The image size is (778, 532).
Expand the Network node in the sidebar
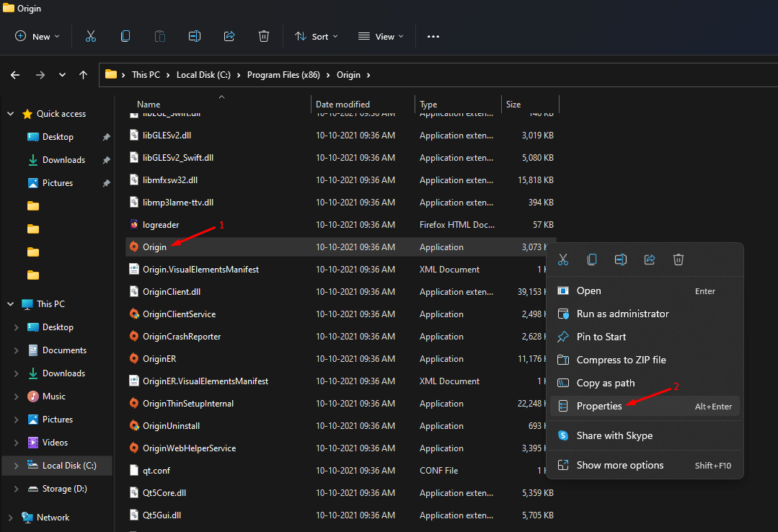[x=10, y=517]
